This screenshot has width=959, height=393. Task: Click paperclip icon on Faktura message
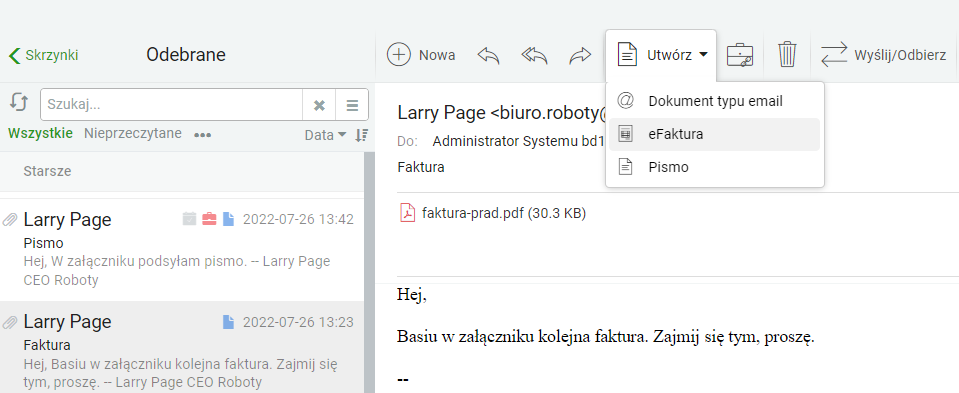(x=10, y=322)
